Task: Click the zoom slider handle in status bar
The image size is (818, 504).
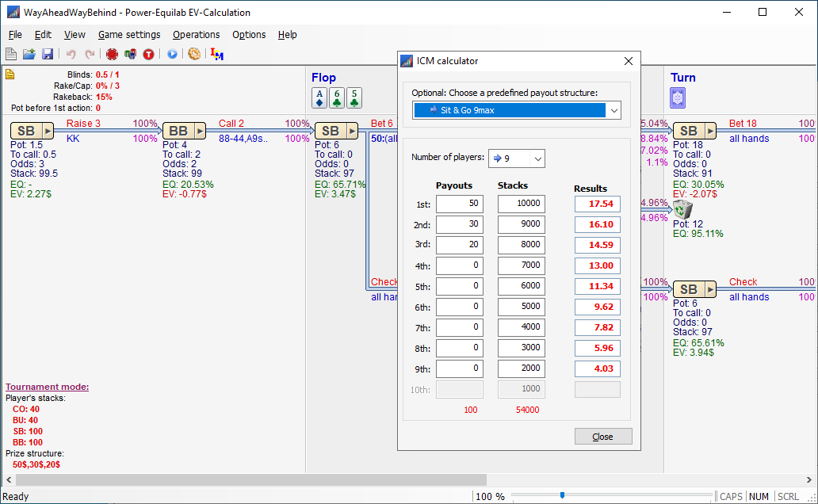Action: [562, 495]
